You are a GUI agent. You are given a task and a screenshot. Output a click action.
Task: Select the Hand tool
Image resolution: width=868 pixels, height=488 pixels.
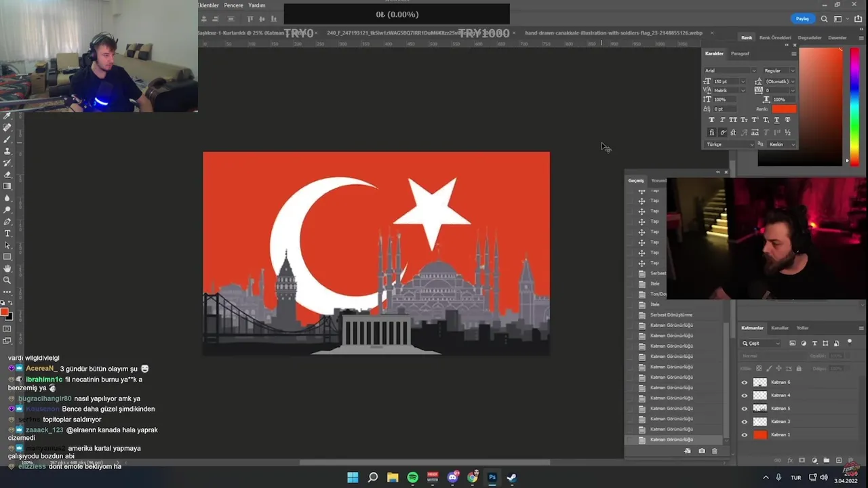tap(7, 269)
